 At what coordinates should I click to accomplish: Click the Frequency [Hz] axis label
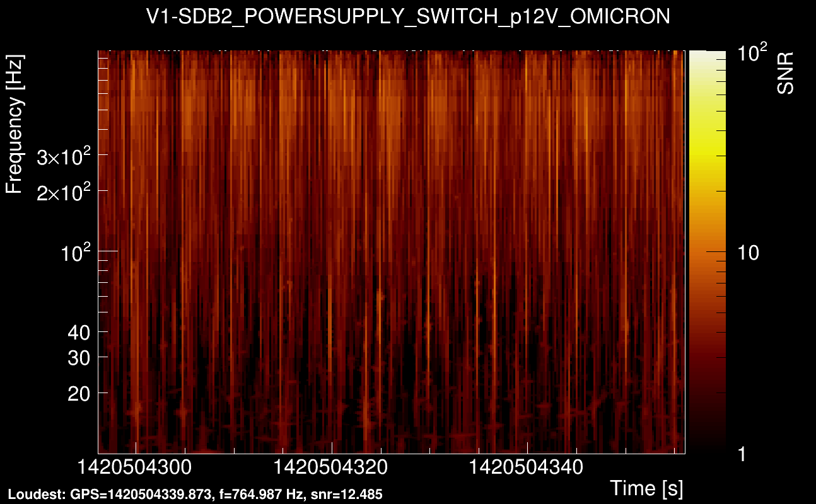(x=15, y=124)
